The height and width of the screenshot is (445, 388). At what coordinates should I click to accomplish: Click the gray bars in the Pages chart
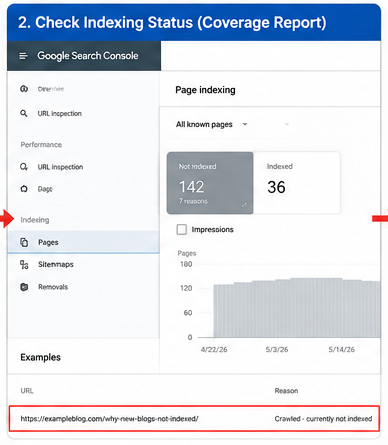(x=297, y=308)
